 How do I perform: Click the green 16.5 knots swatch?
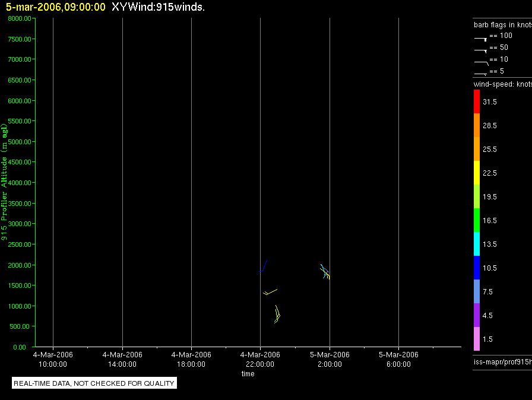click(477, 220)
